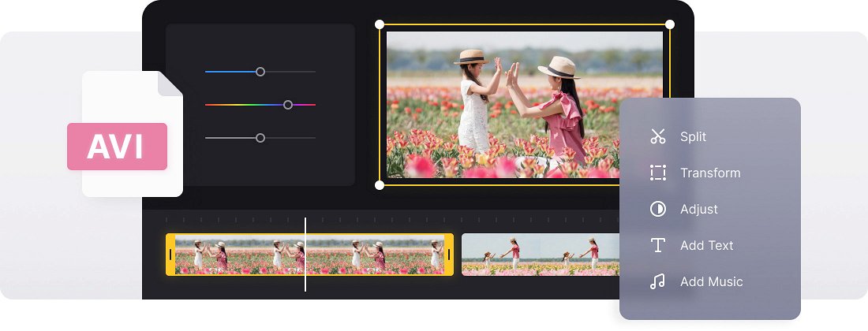Click the music note icon
868x331 pixels.
click(x=657, y=281)
